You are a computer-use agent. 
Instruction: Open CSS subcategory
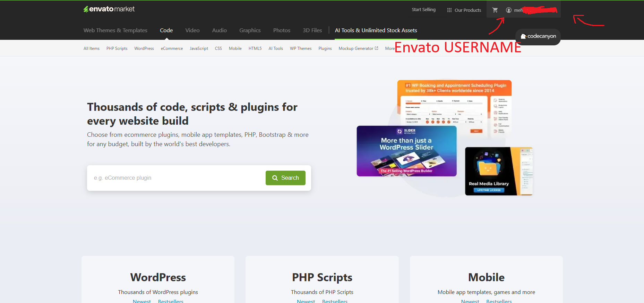coord(218,48)
